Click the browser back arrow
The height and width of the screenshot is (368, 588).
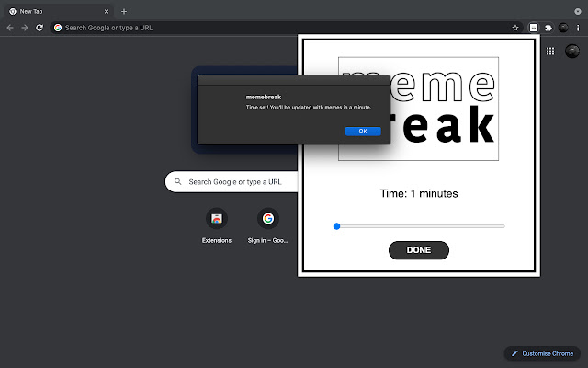pos(10,28)
